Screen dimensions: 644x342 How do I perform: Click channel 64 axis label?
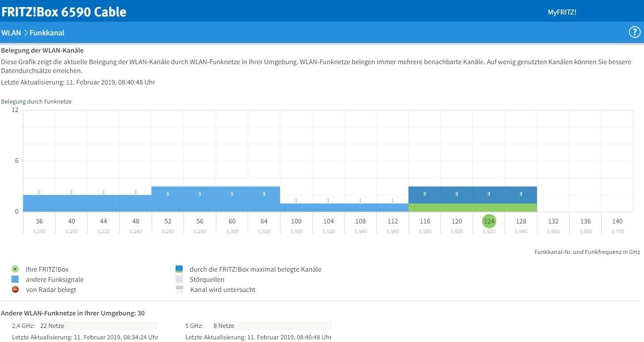click(x=264, y=221)
